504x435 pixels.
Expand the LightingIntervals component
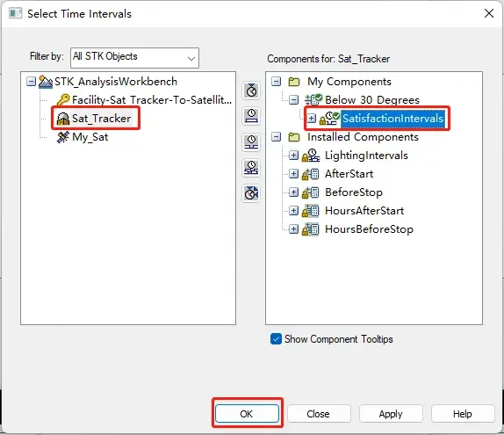pos(293,156)
